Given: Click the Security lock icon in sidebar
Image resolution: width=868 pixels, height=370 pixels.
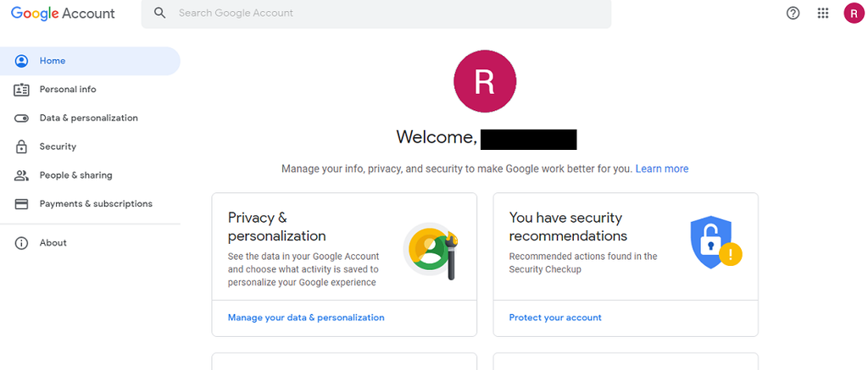Looking at the screenshot, I should [x=22, y=147].
